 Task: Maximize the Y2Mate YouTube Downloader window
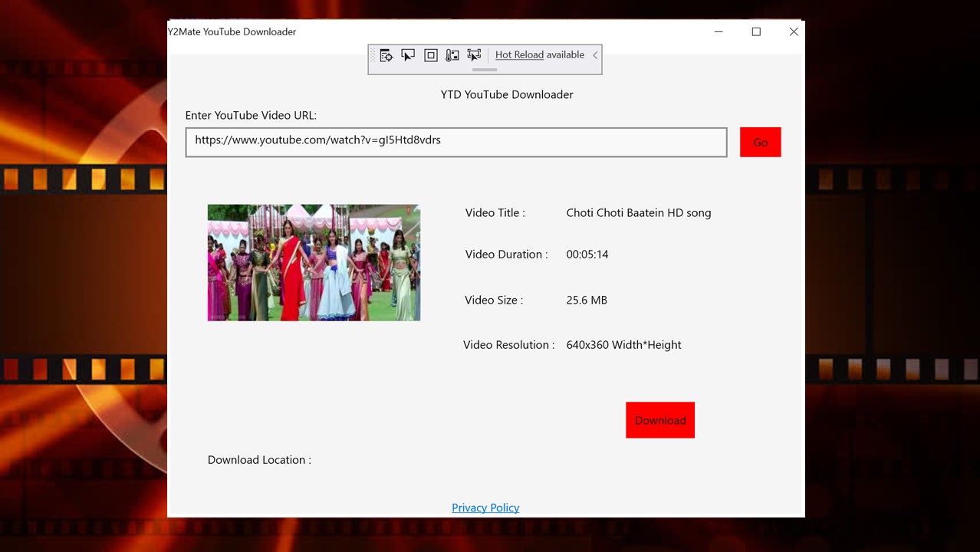click(756, 31)
